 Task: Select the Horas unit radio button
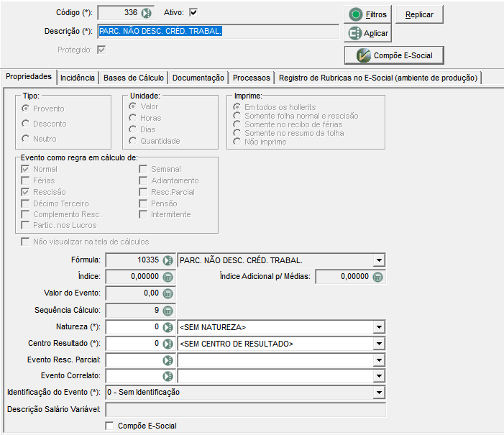(x=132, y=118)
